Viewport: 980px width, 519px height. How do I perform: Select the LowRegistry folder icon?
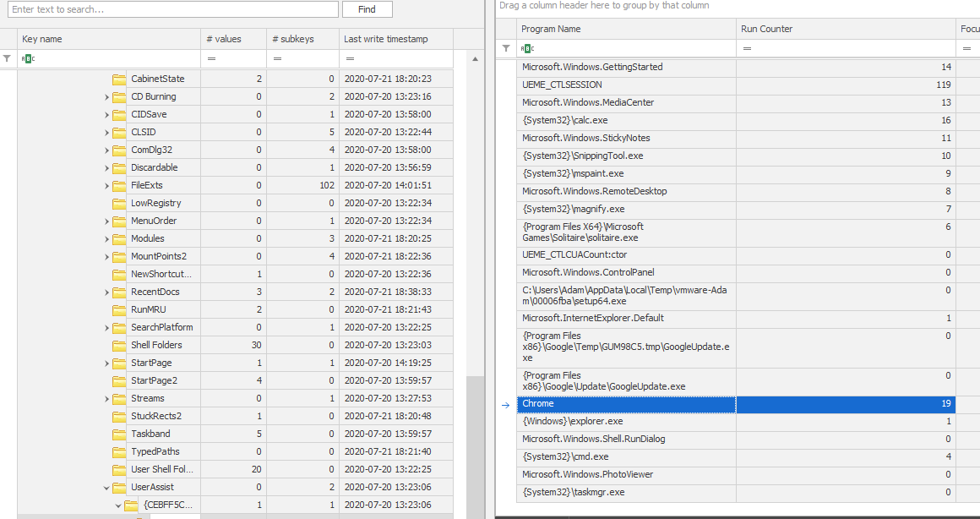pyautogui.click(x=119, y=203)
